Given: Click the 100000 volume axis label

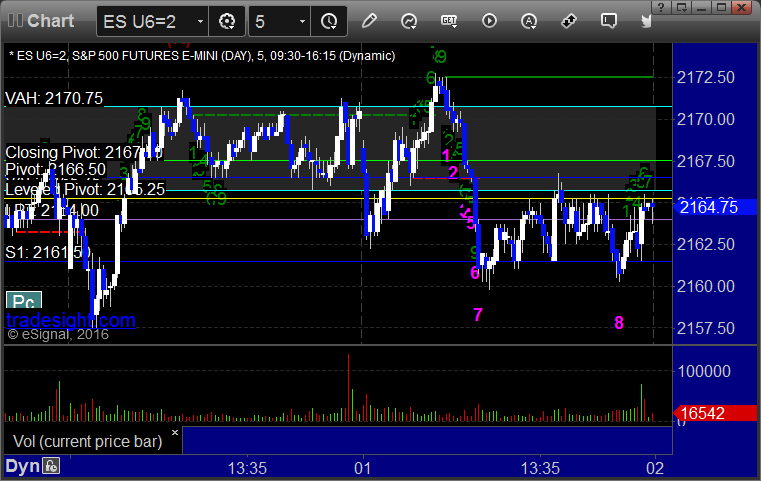Looking at the screenshot, I should click(704, 371).
